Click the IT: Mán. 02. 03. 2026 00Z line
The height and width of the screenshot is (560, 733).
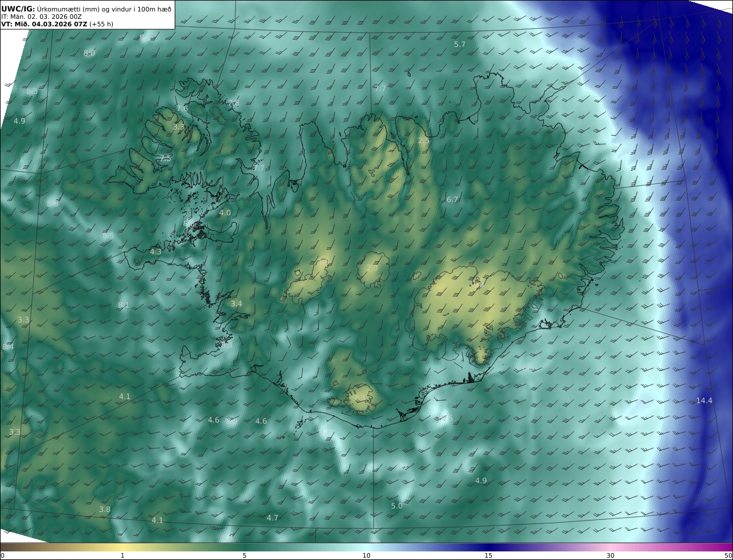(x=41, y=17)
